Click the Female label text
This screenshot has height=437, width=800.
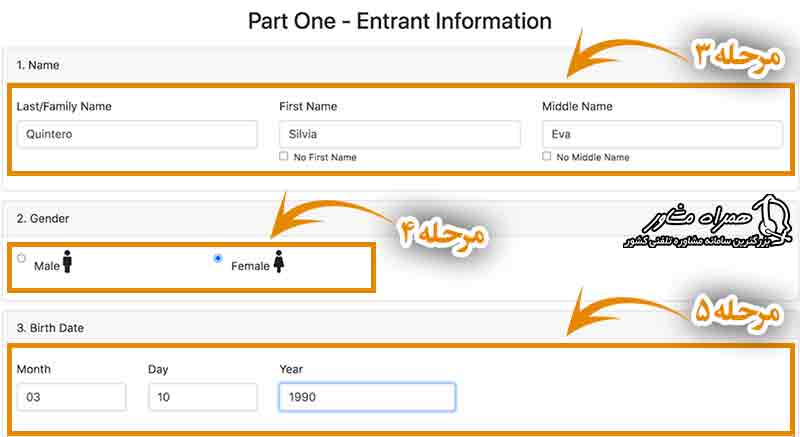point(250,266)
